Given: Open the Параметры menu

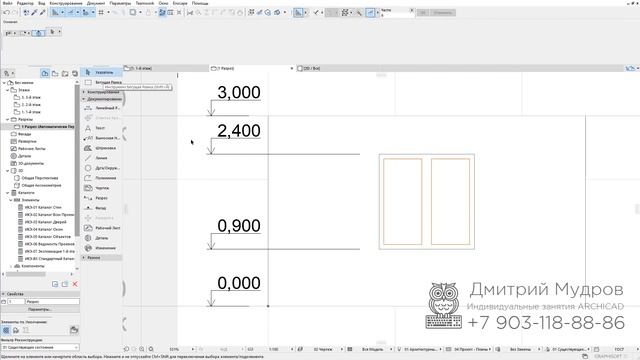Looking at the screenshot, I should (120, 3).
